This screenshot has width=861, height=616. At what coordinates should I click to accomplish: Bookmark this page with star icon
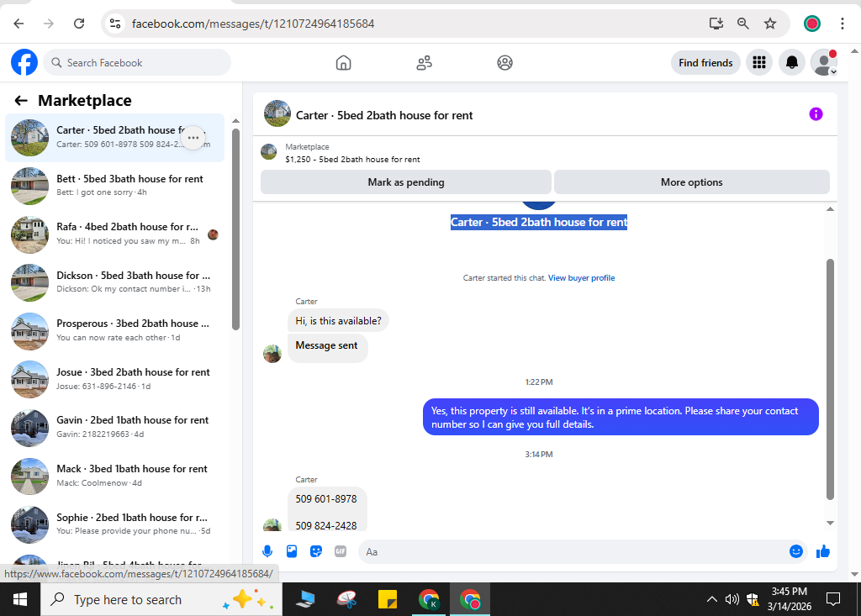[770, 24]
